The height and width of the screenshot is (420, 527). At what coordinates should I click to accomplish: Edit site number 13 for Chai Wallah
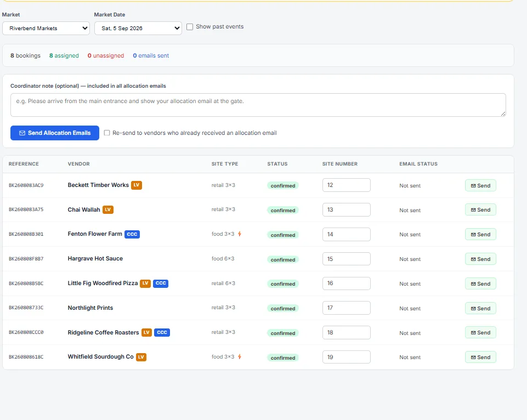(347, 209)
